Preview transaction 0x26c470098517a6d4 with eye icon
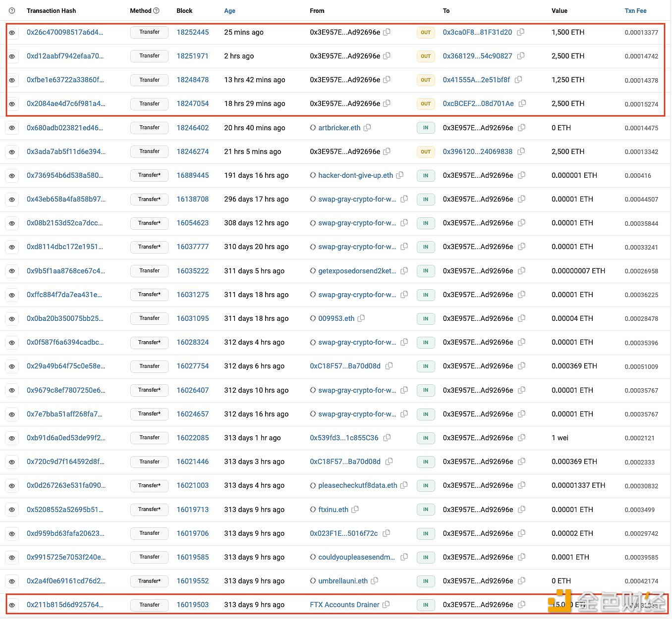 click(x=12, y=33)
